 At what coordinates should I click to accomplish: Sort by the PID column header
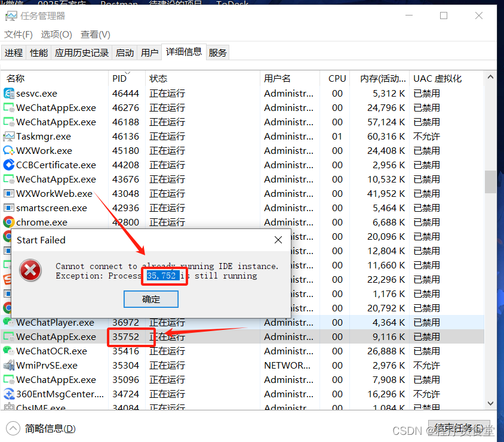[127, 78]
